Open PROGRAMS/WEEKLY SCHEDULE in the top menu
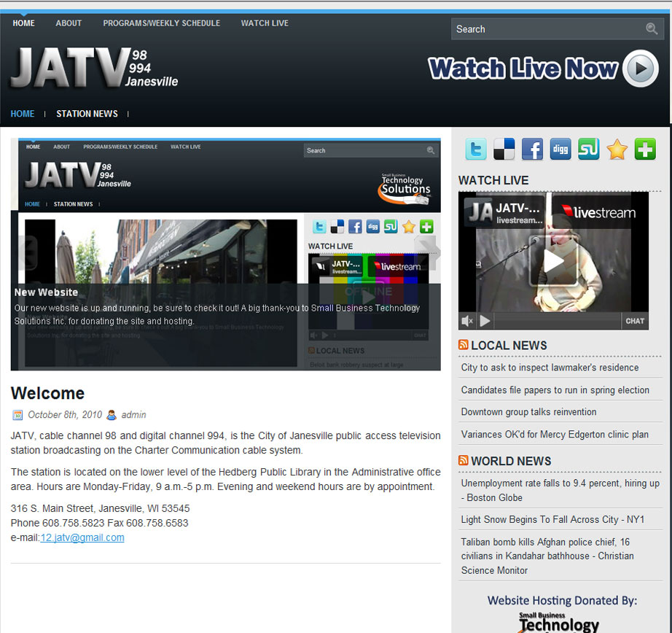 click(162, 23)
